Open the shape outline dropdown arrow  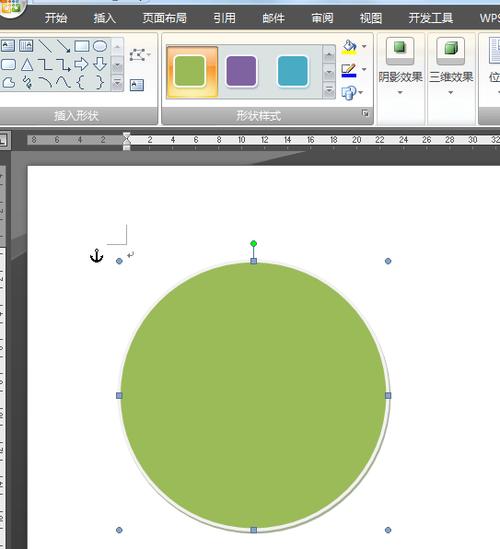364,69
